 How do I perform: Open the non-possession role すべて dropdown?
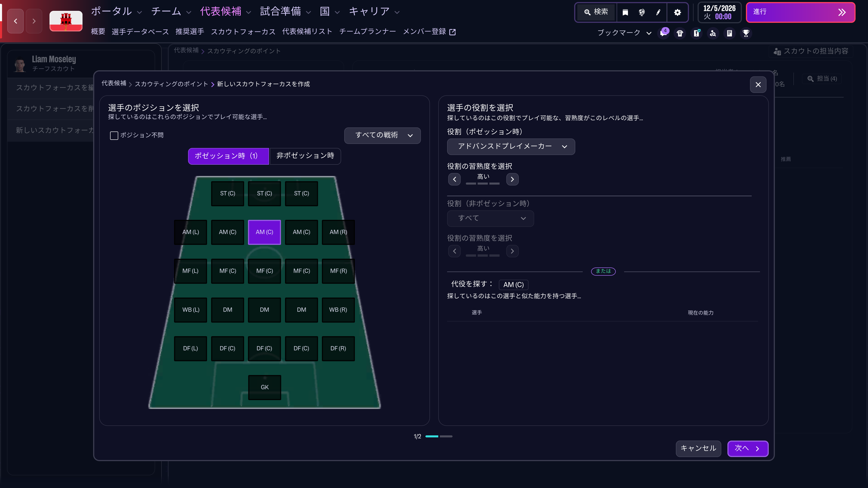pyautogui.click(x=490, y=218)
